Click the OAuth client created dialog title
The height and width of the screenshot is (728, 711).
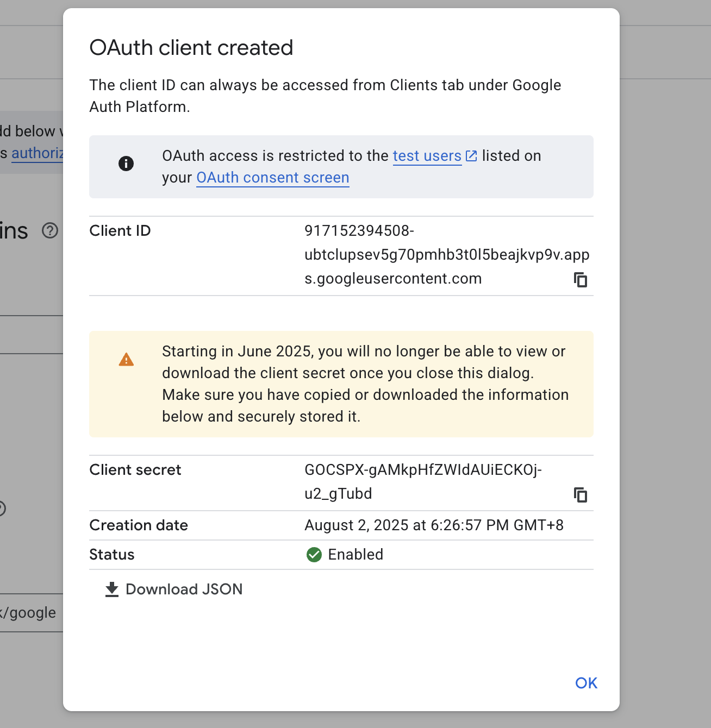191,48
